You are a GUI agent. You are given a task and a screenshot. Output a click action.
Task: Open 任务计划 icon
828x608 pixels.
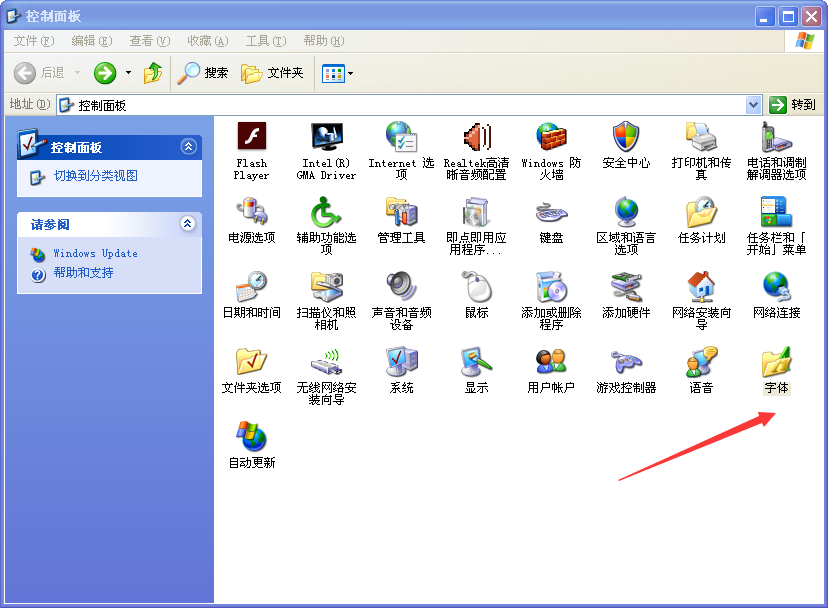point(701,211)
